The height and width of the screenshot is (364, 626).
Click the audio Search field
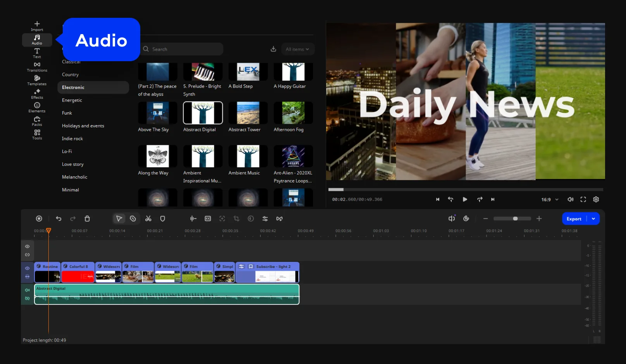[182, 49]
